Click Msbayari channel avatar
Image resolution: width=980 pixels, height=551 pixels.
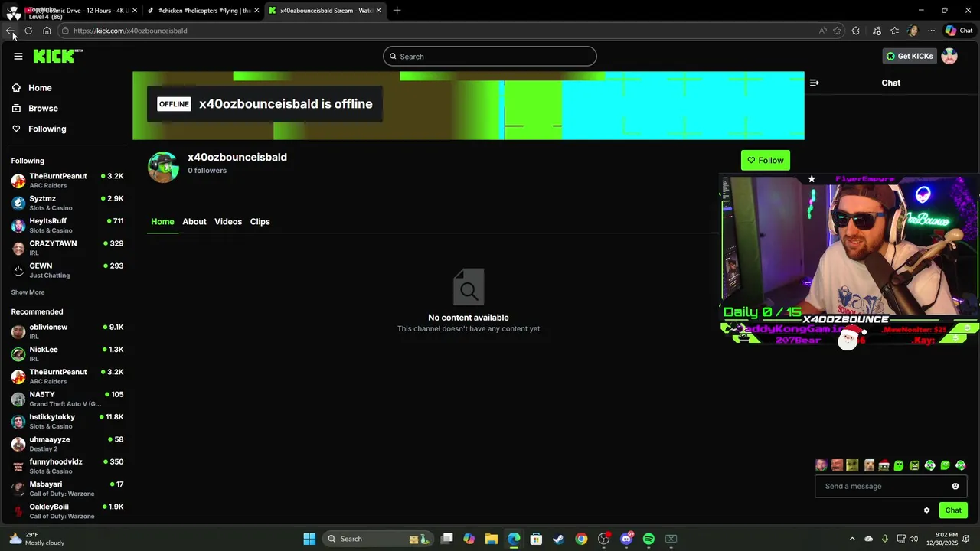(18, 488)
